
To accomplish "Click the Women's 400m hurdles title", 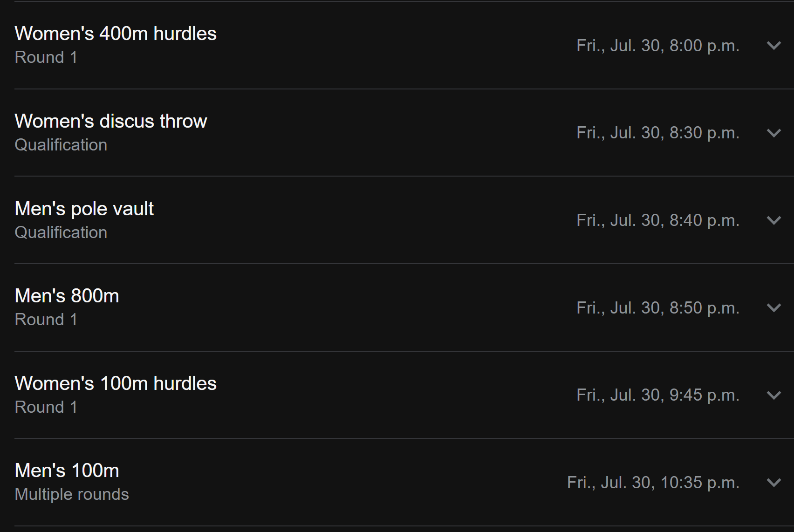I will pyautogui.click(x=116, y=34).
